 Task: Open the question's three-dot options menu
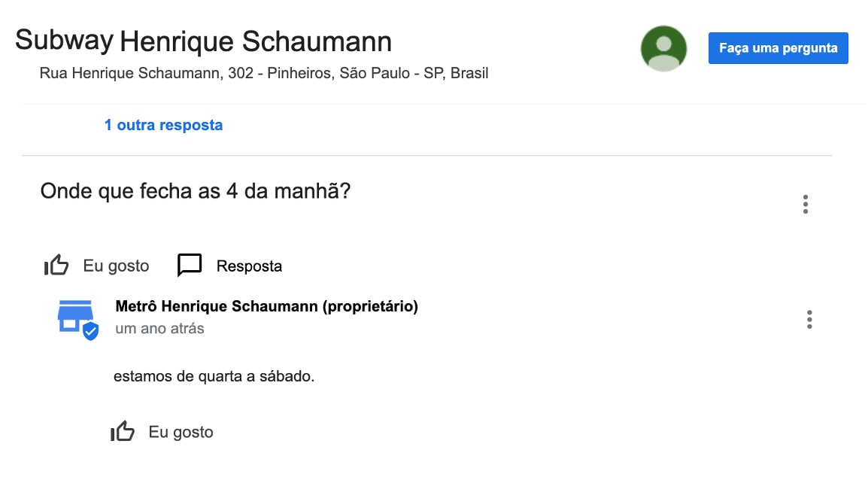coord(806,204)
